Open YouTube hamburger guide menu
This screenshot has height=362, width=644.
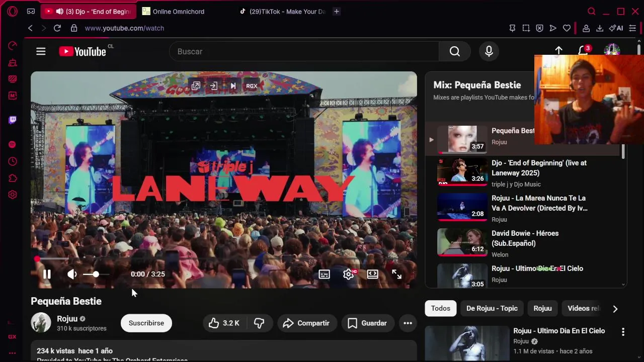(41, 51)
